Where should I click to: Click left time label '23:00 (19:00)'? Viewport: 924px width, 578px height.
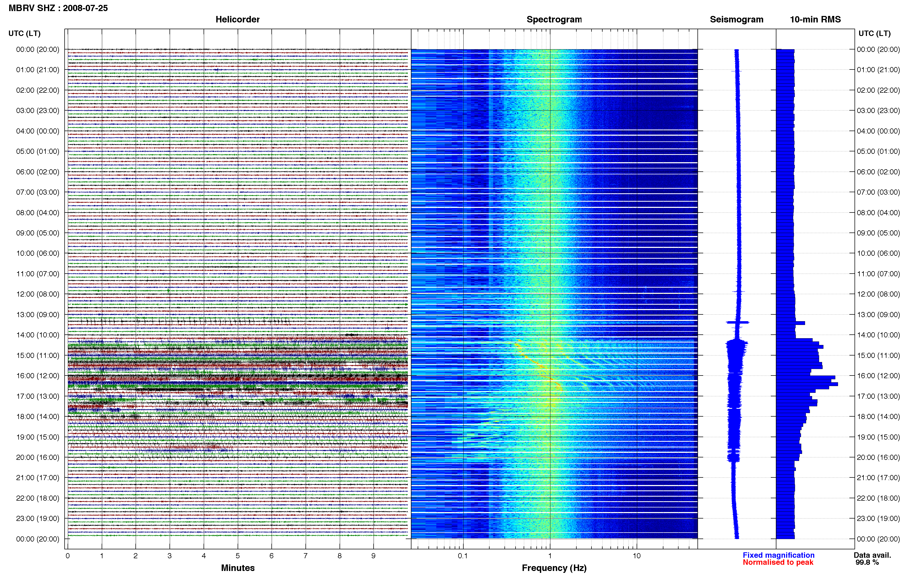(38, 518)
